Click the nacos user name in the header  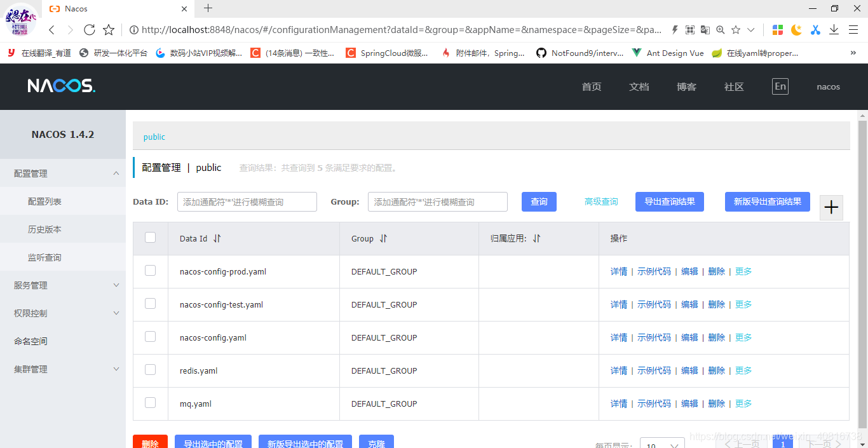829,87
